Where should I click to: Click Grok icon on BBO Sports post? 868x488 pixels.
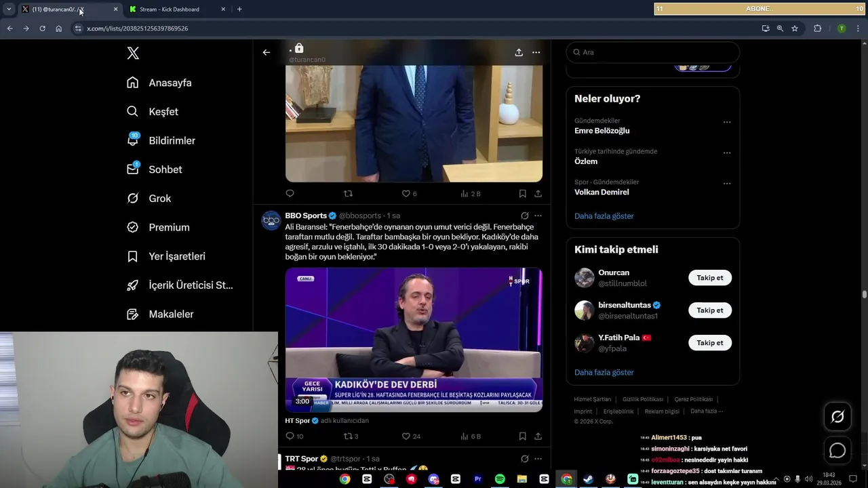[524, 216]
